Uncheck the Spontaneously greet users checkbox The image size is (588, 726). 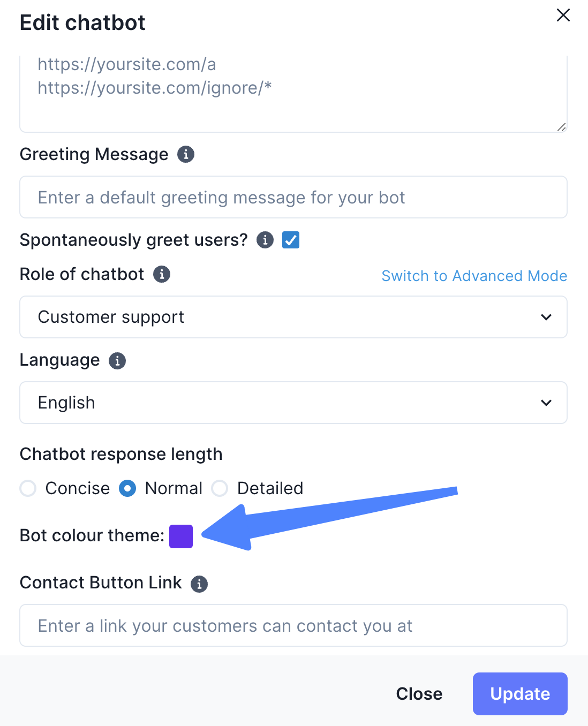coord(291,240)
